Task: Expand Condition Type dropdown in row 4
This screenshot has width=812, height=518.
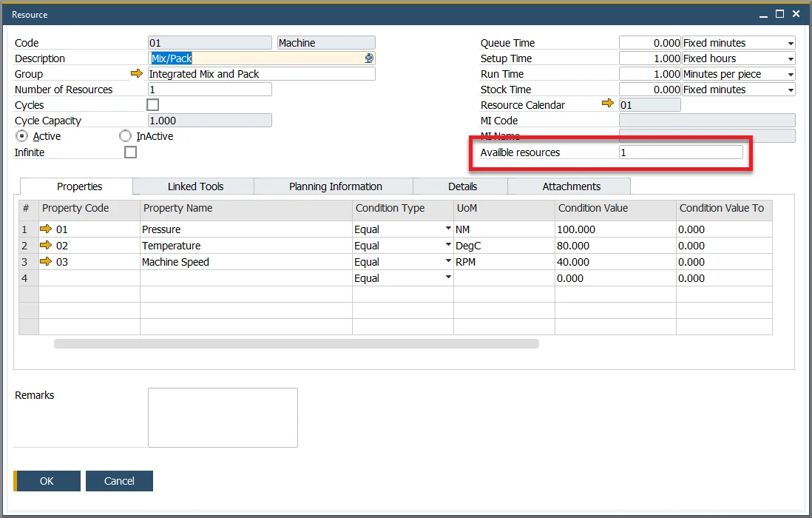Action: coord(448,277)
